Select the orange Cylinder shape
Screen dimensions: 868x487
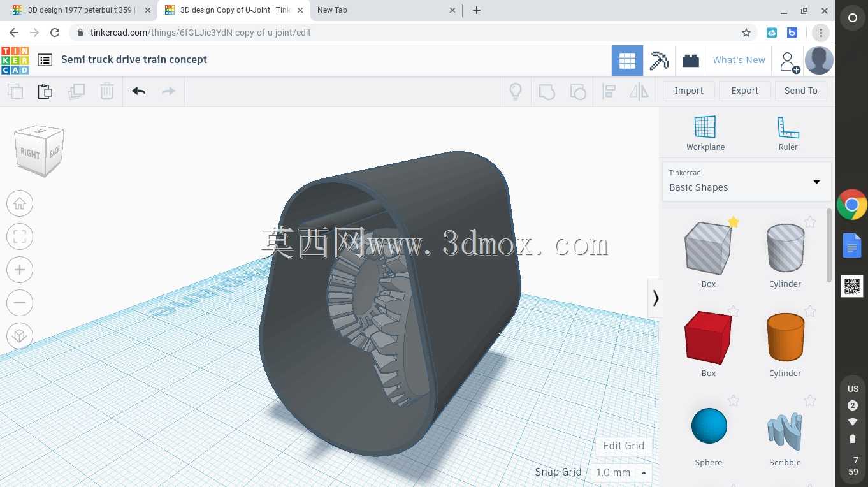click(x=785, y=337)
